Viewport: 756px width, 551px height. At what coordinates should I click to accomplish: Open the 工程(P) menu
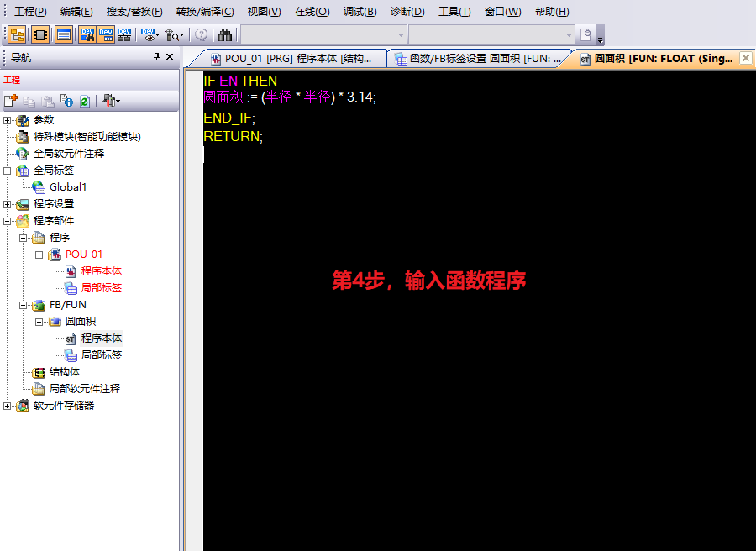click(30, 12)
